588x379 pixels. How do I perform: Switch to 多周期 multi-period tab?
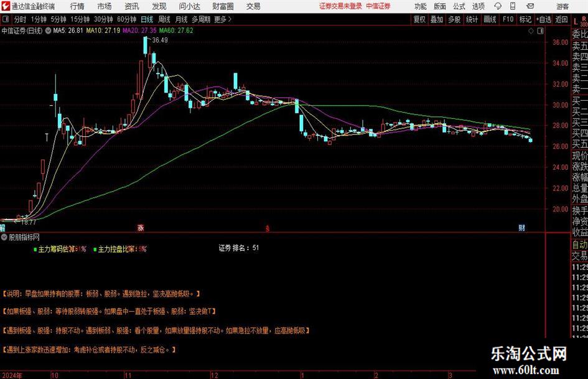coord(201,19)
